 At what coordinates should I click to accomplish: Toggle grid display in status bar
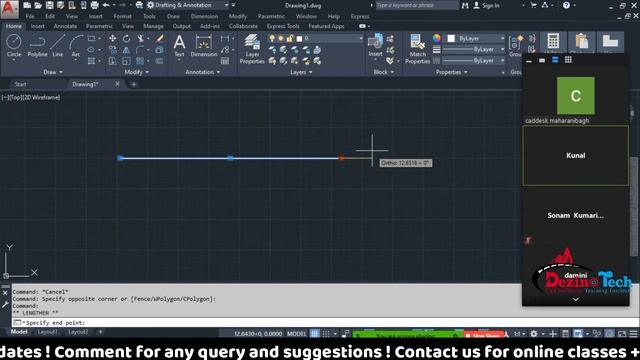click(x=314, y=333)
